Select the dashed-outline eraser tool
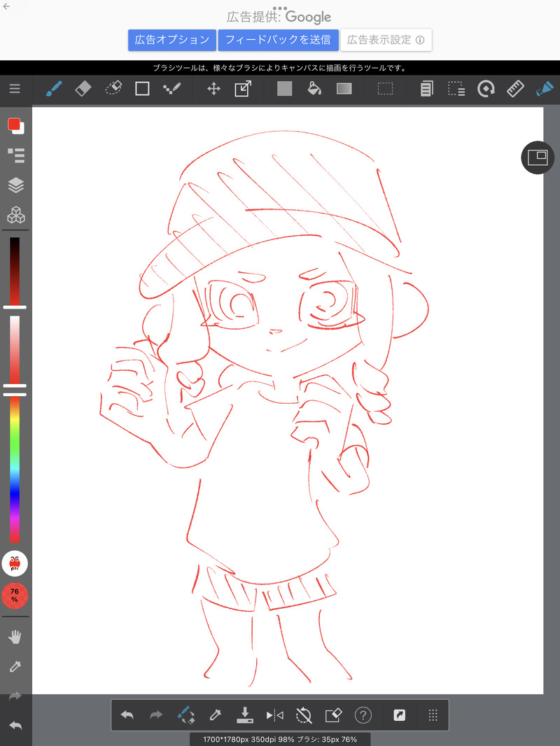This screenshot has height=746, width=560. [x=113, y=89]
